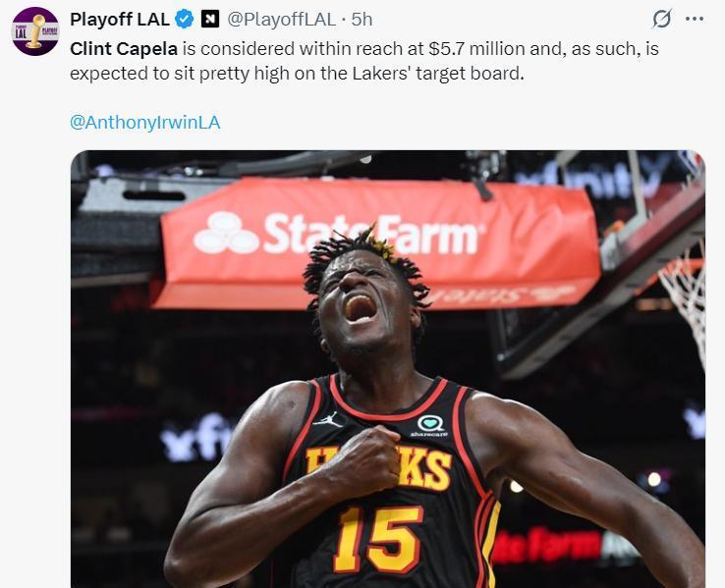Click the black N affiliate badge
Screen dimensions: 725x588
click(x=210, y=20)
